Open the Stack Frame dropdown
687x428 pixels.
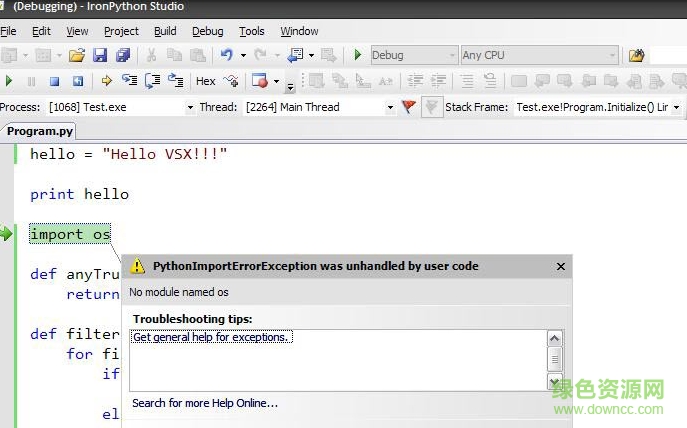(598, 107)
